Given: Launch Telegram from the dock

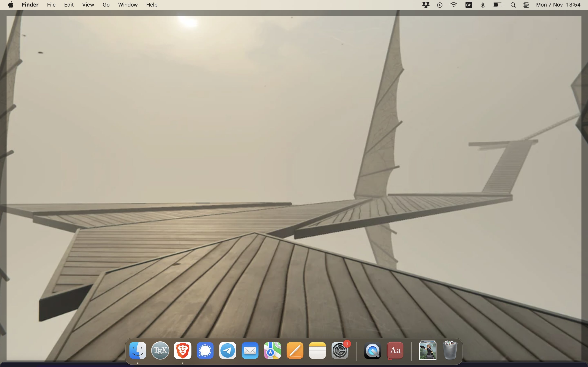Looking at the screenshot, I should [228, 350].
